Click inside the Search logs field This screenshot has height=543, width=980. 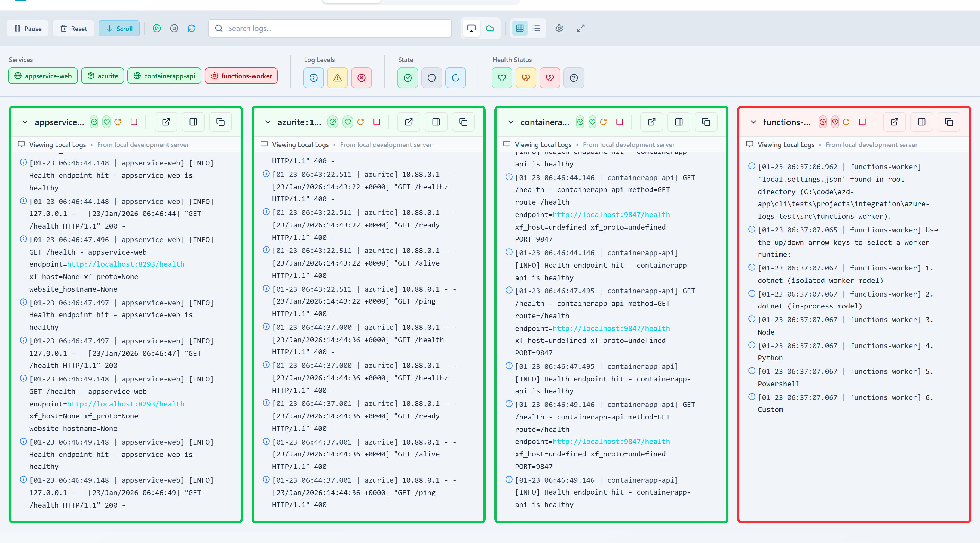(330, 28)
